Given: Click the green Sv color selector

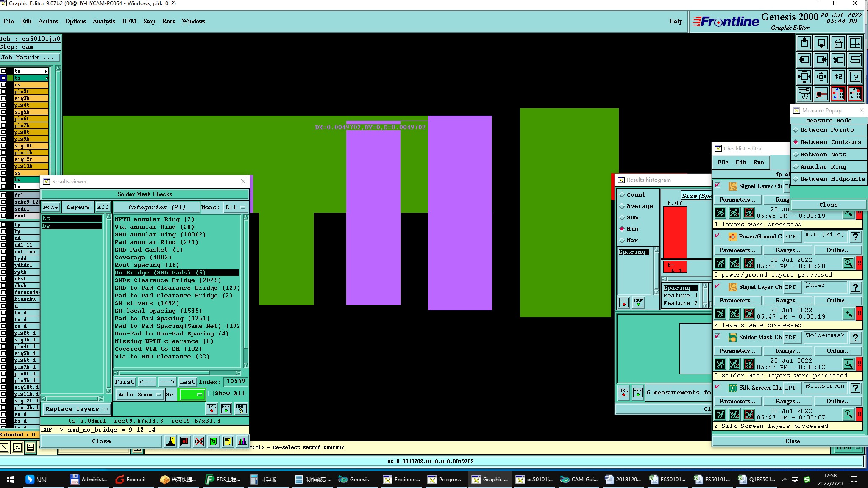Looking at the screenshot, I should tap(192, 394).
